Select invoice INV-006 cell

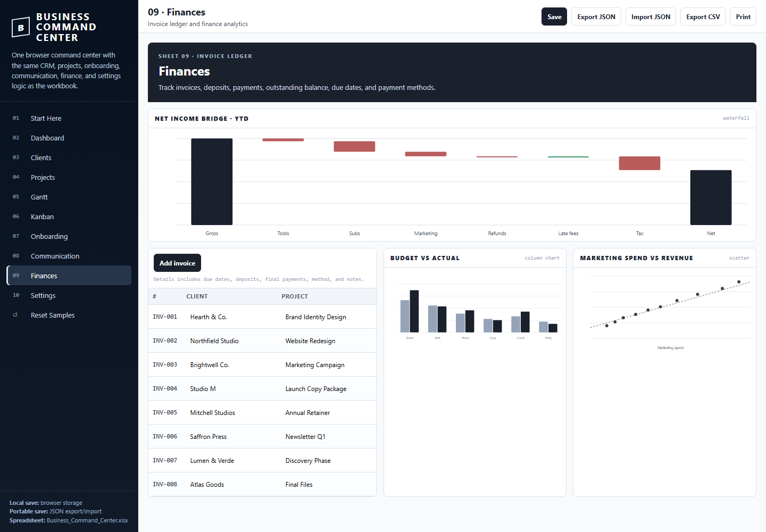point(165,436)
